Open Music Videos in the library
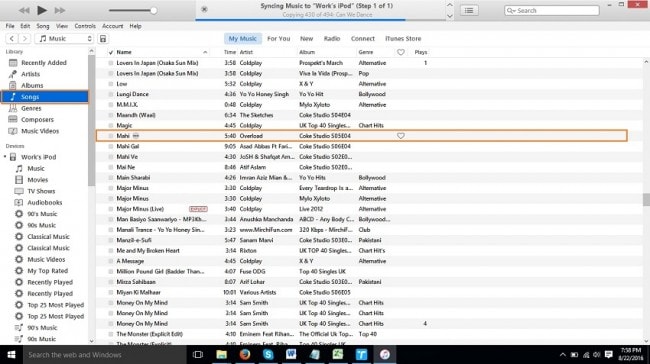The height and width of the screenshot is (364, 650). pyautogui.click(x=40, y=131)
